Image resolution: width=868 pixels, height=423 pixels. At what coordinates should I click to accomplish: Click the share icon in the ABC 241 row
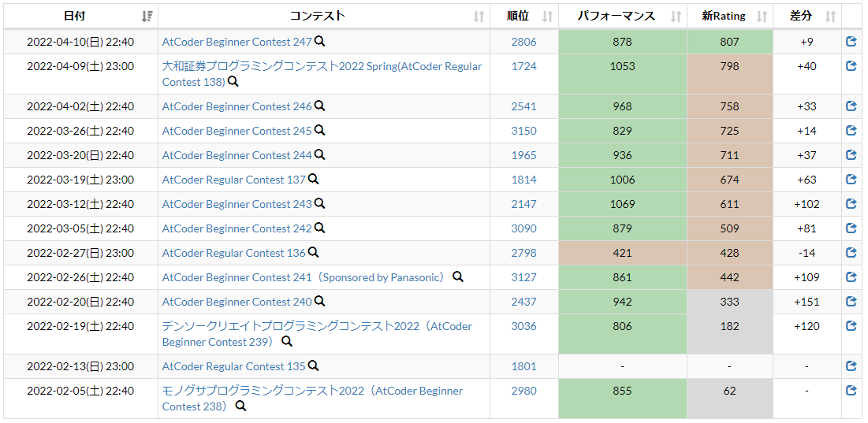pyautogui.click(x=851, y=277)
